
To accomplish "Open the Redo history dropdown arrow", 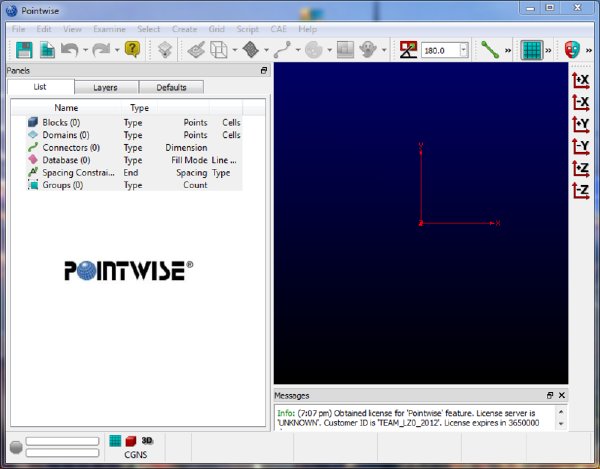I will 117,50.
